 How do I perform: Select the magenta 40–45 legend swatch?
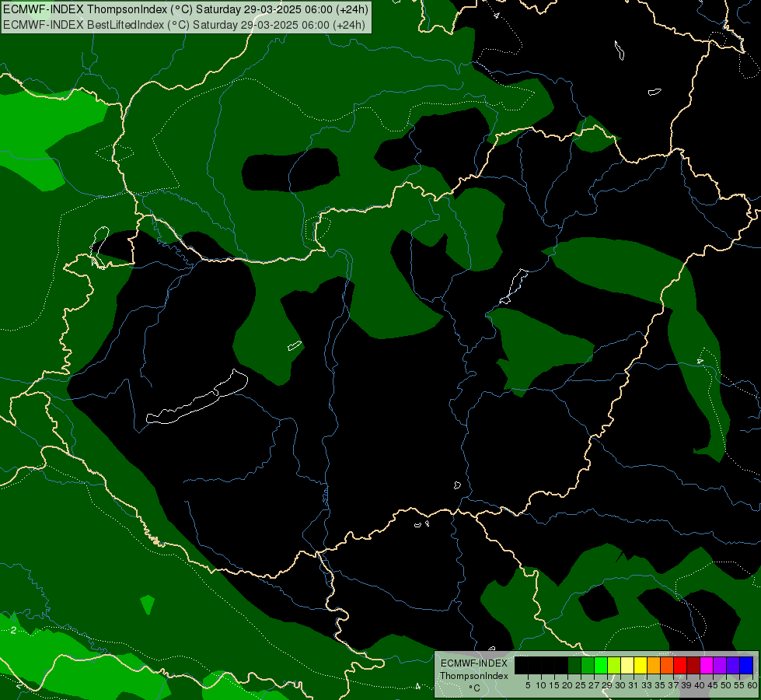[707, 665]
